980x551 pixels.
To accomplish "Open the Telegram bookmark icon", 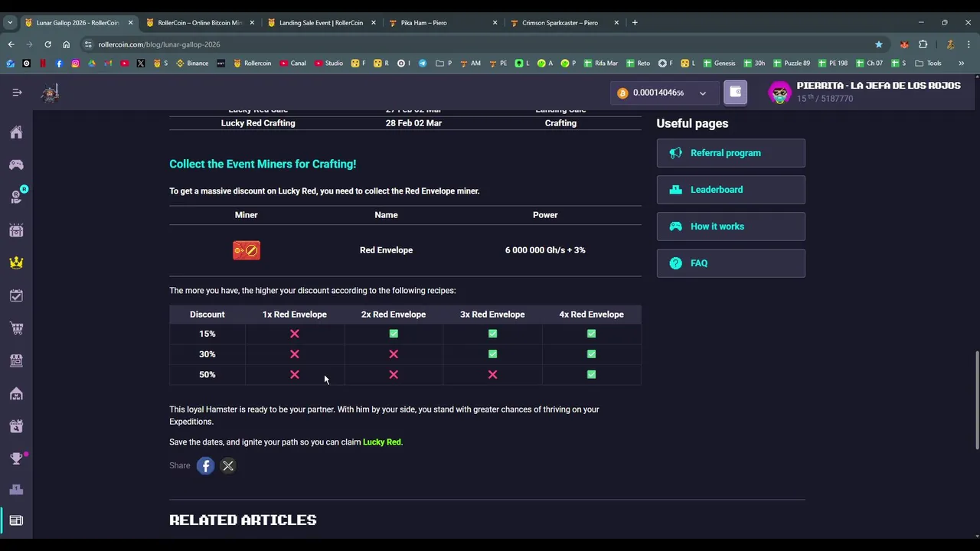I will tap(422, 64).
